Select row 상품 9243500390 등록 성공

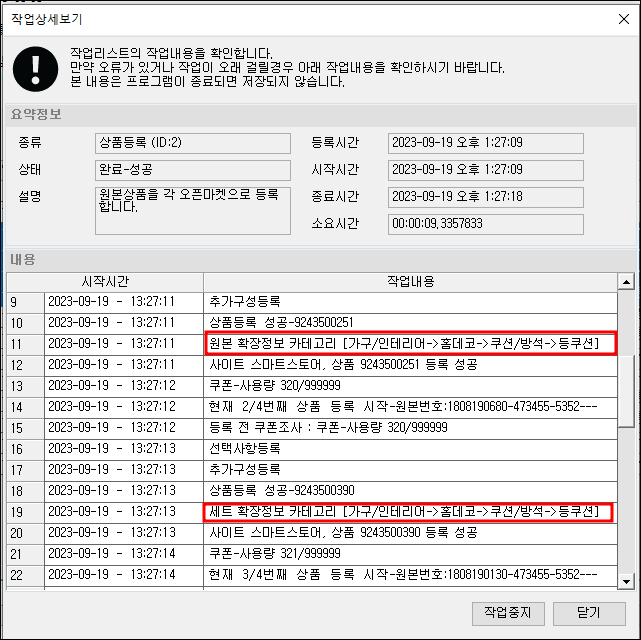tap(312, 533)
